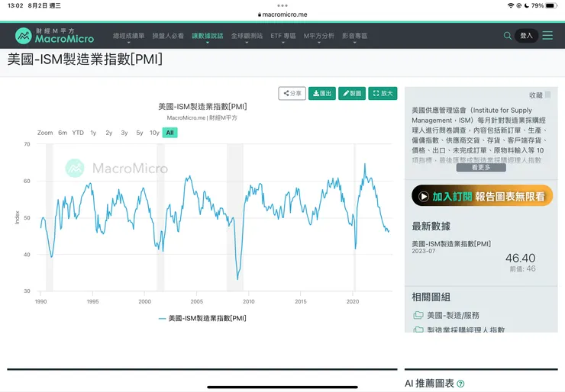
Task: Click the latest value 46.40
Action: point(520,258)
